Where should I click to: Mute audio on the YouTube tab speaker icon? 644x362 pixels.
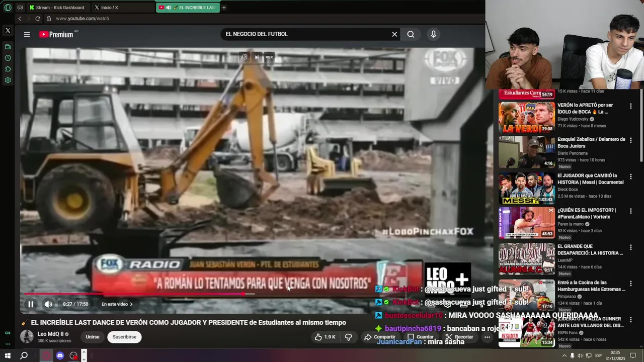[169, 8]
